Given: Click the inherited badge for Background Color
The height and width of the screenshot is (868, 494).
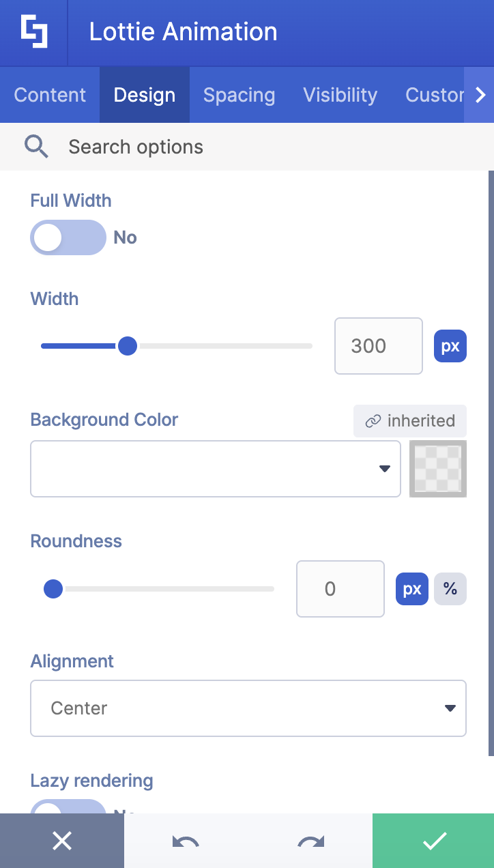Looking at the screenshot, I should [409, 421].
